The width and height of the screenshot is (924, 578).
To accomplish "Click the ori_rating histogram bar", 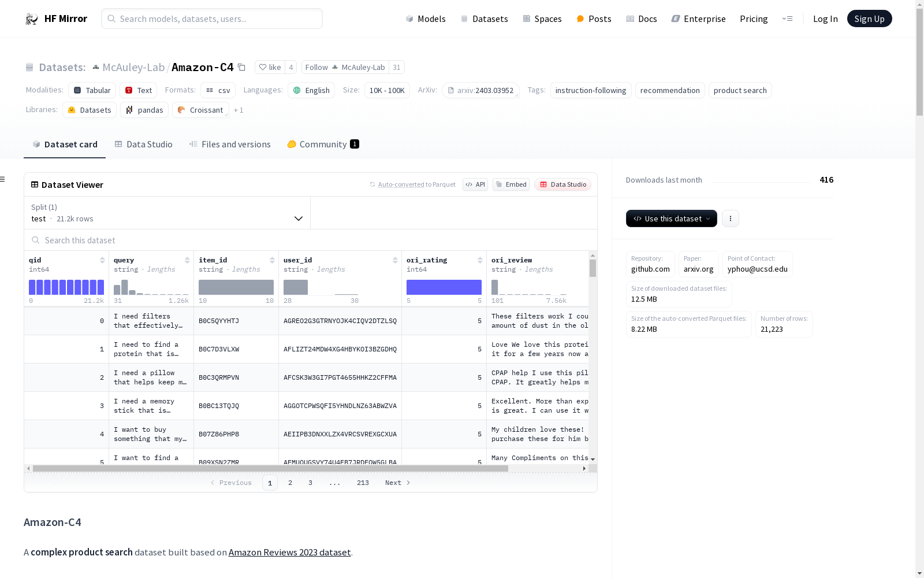I will point(444,287).
